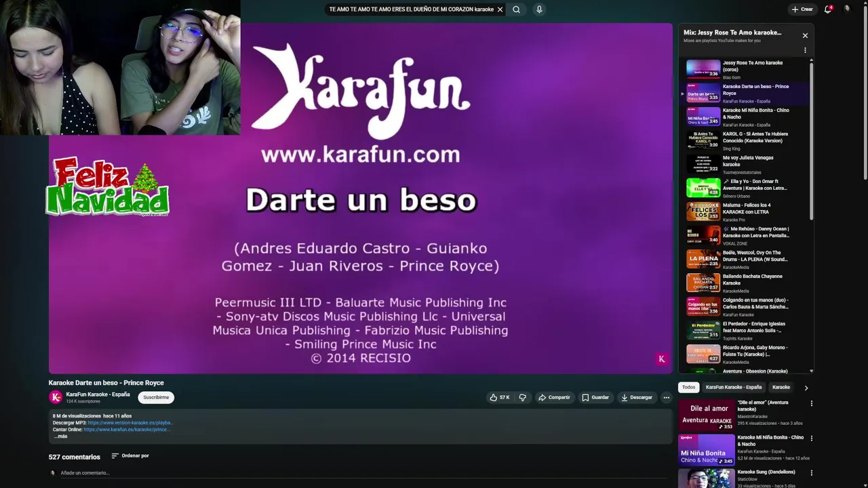Close the Mix playlist panel
Image resolution: width=868 pixels, height=488 pixels.
805,35
